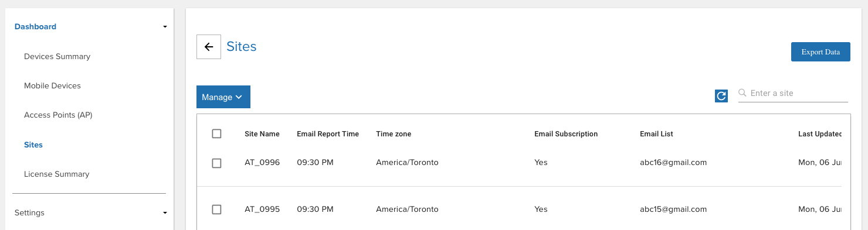Open Access Points (AP) page
The height and width of the screenshot is (230, 868).
pyautogui.click(x=58, y=115)
